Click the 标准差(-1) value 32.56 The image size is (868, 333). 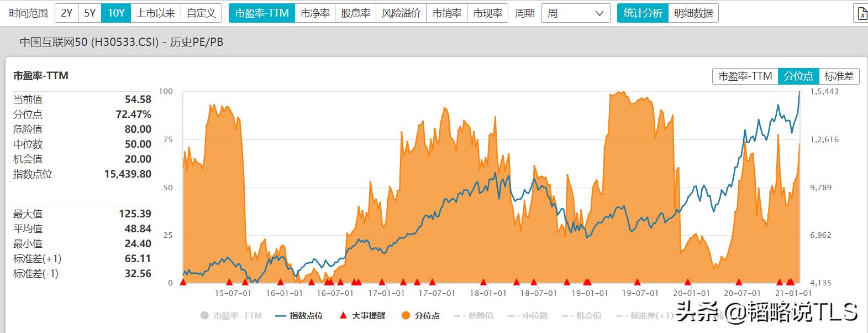pyautogui.click(x=138, y=274)
